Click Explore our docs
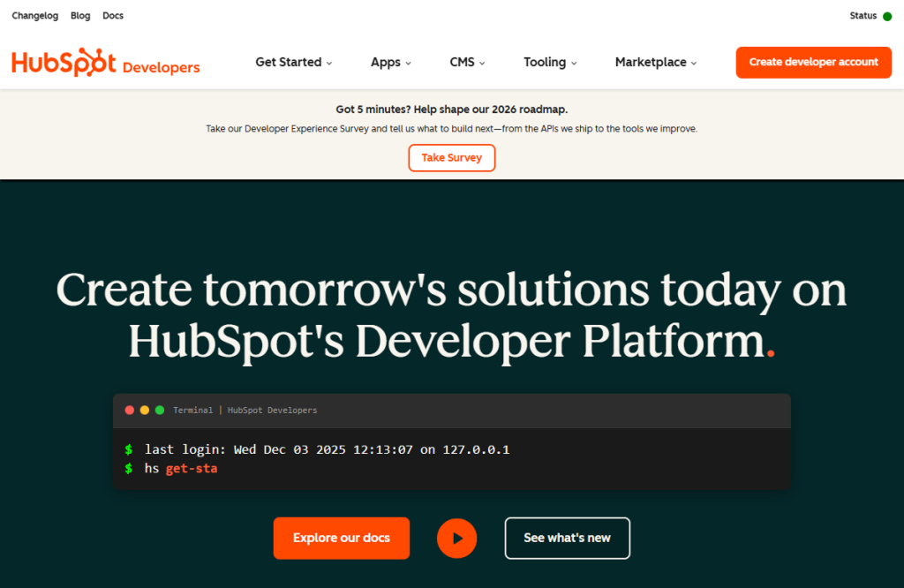Screen dimensions: 904x588 [341, 538]
